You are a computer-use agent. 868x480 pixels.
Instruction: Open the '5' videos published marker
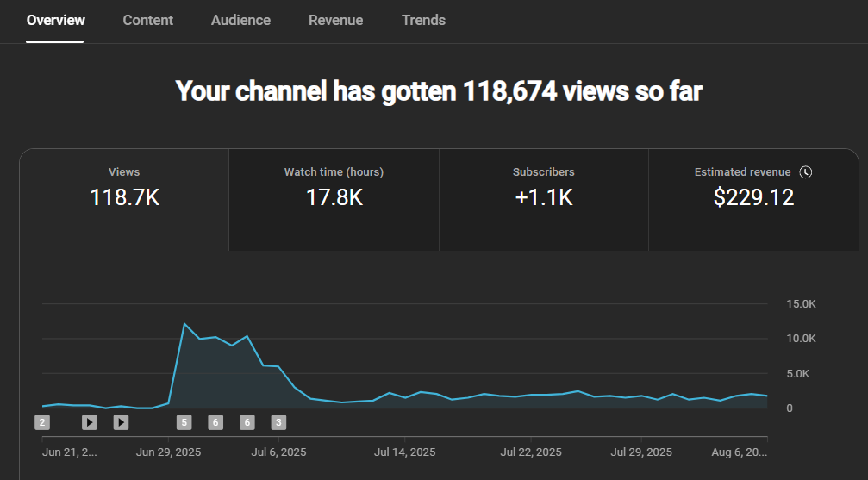184,422
